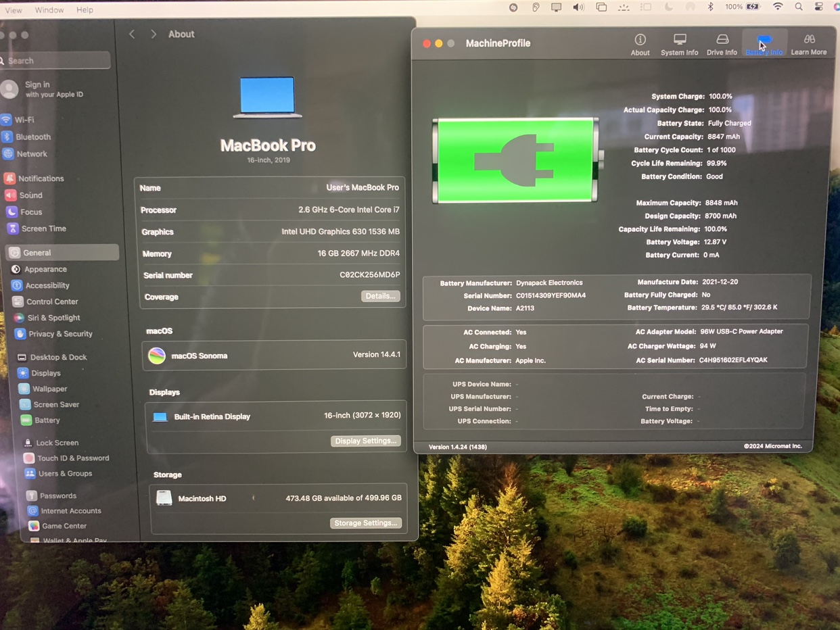Open Drive Info tab in MachineProfile
Screen dimensions: 840x630
722,45
